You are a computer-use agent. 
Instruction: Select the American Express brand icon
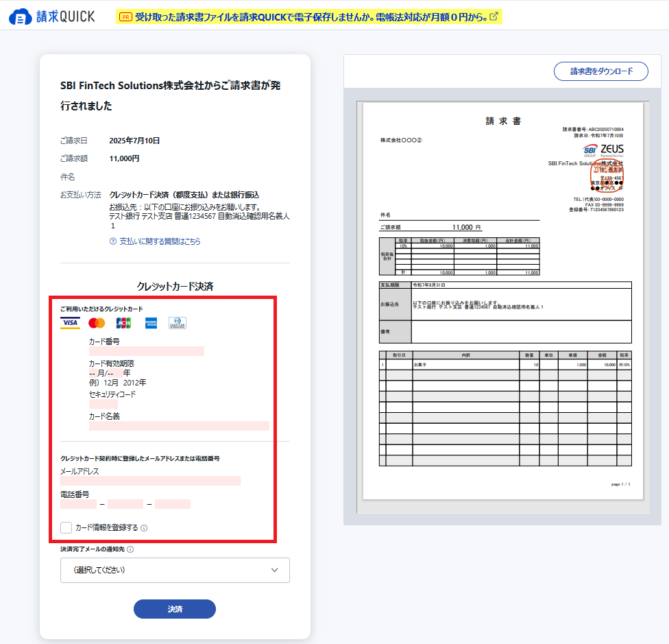click(x=151, y=323)
